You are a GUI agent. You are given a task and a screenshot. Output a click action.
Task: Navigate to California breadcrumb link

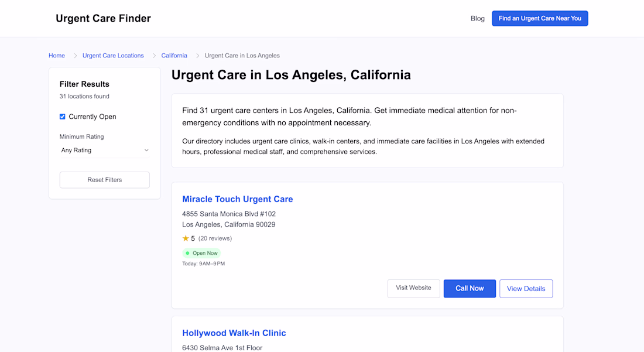click(x=174, y=56)
